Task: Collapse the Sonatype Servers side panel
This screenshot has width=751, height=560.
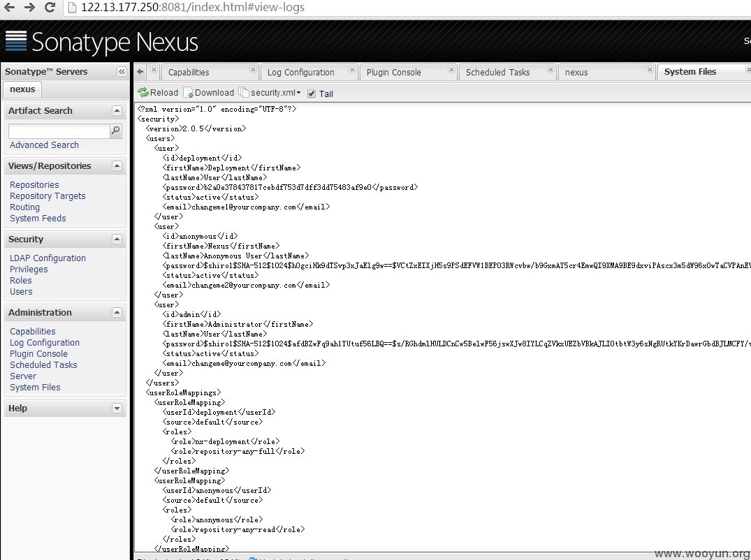Action: (121, 72)
